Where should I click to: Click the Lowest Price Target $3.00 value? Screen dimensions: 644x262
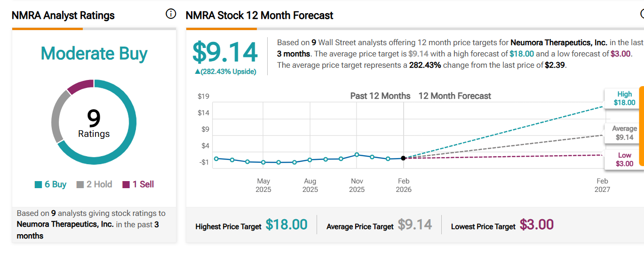pyautogui.click(x=536, y=225)
